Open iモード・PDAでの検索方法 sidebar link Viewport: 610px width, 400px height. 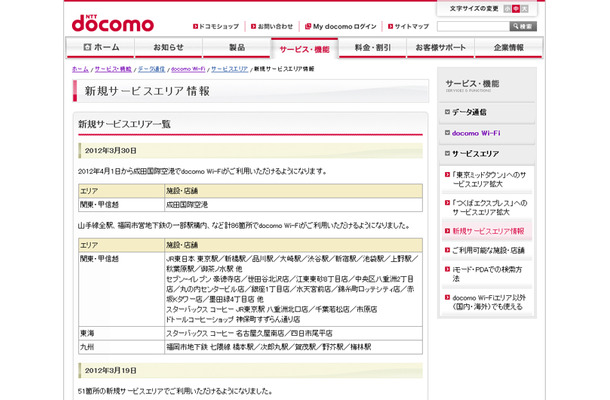(x=487, y=274)
